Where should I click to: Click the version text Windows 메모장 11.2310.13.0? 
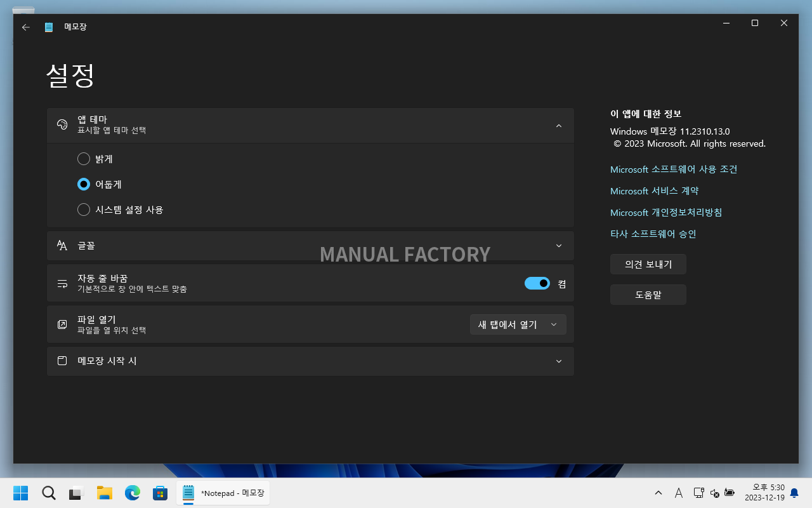click(670, 131)
